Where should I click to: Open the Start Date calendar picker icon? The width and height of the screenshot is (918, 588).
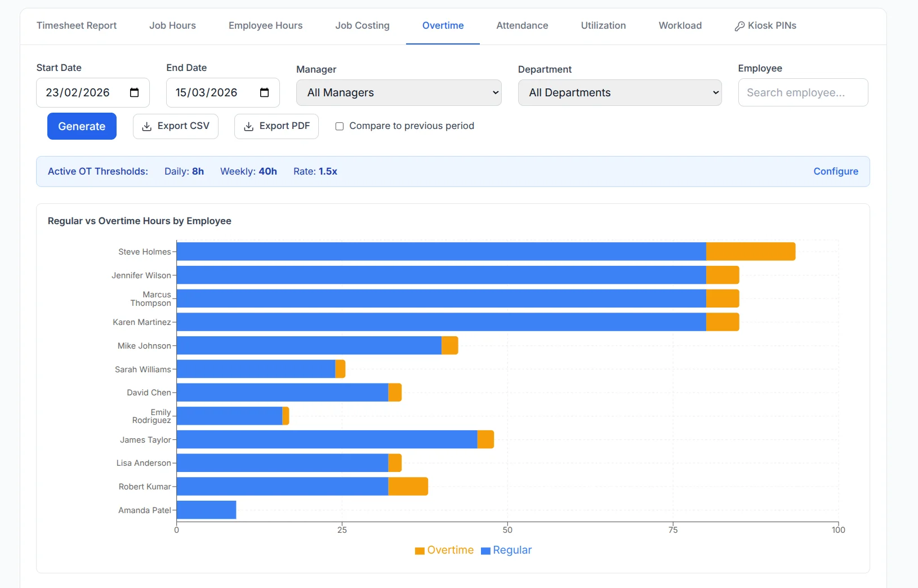point(134,92)
